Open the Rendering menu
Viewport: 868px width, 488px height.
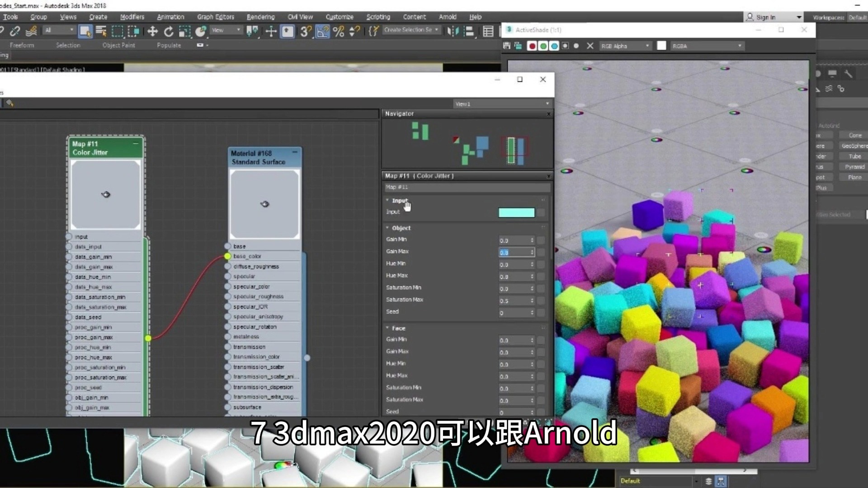click(260, 17)
